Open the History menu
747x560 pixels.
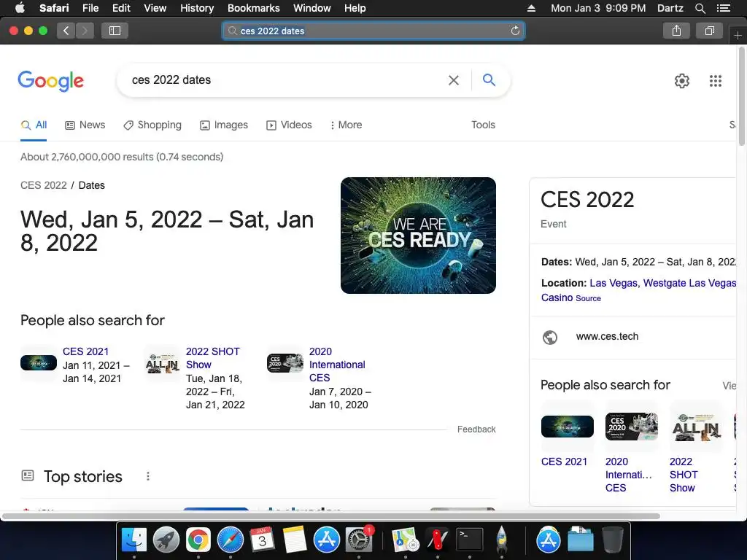click(x=197, y=8)
